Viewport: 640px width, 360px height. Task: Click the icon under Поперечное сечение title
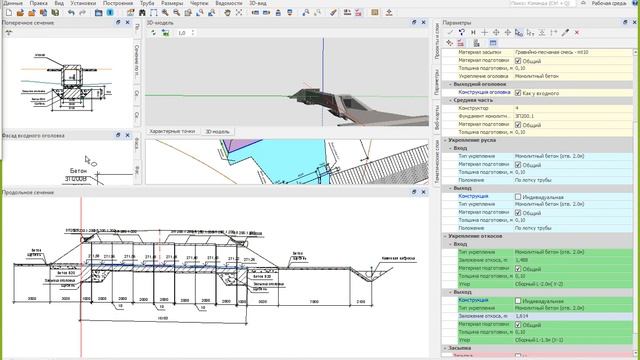[x=9, y=33]
